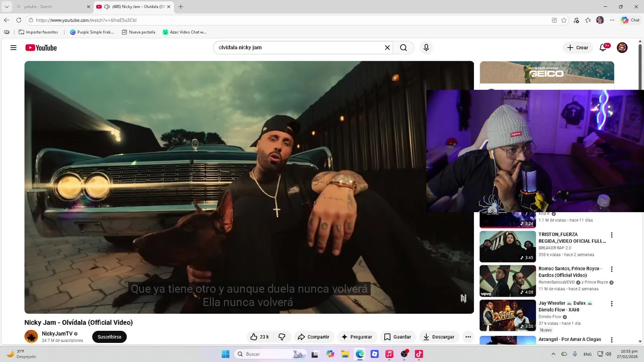Open the NickyJamTV channel avatar
This screenshot has width=644, height=362.
(31, 337)
